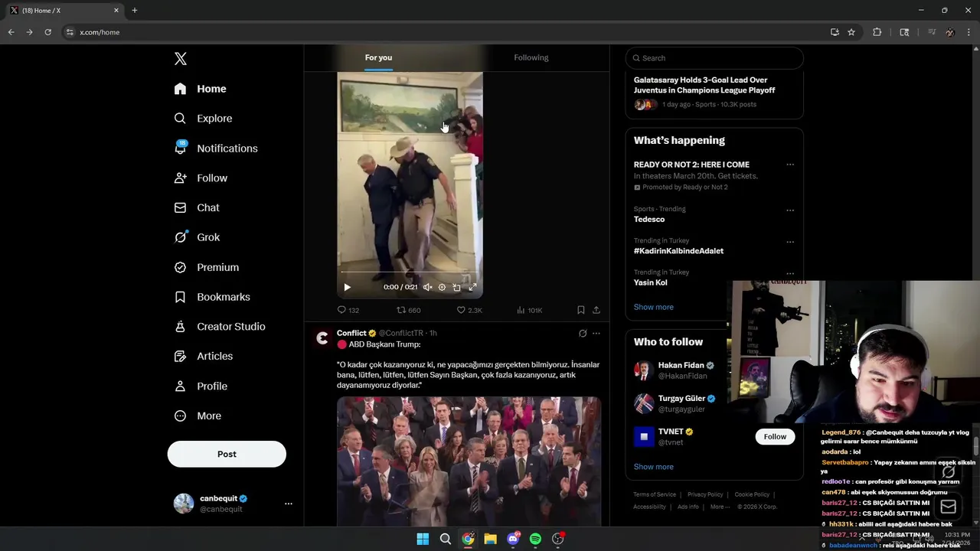Image resolution: width=980 pixels, height=551 pixels.
Task: Open more options for Tedesco trend
Action: 790,210
